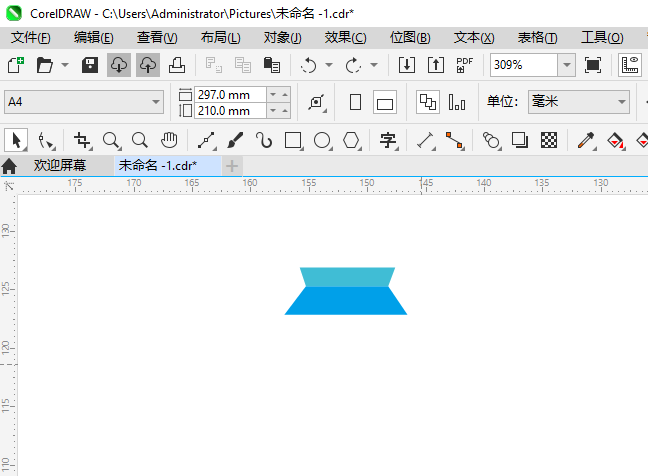Select the first Zoom magnifier tool
The image size is (648, 476).
[112, 140]
